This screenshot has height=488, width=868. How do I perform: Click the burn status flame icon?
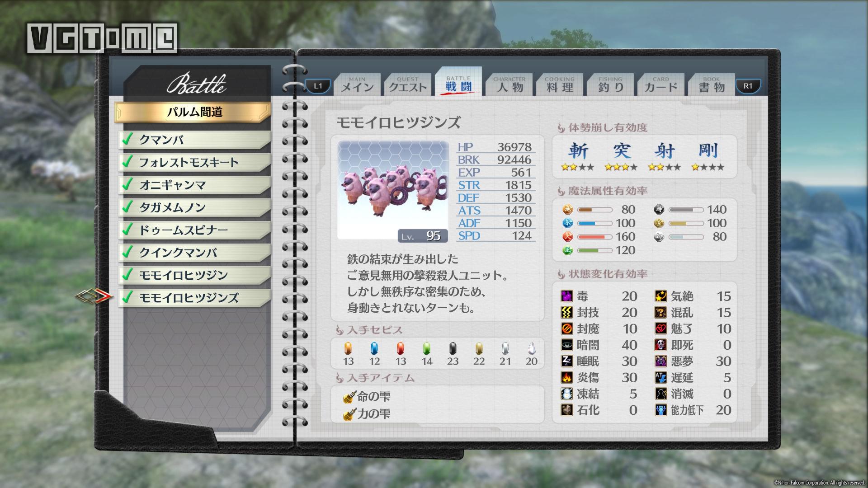[567, 378]
